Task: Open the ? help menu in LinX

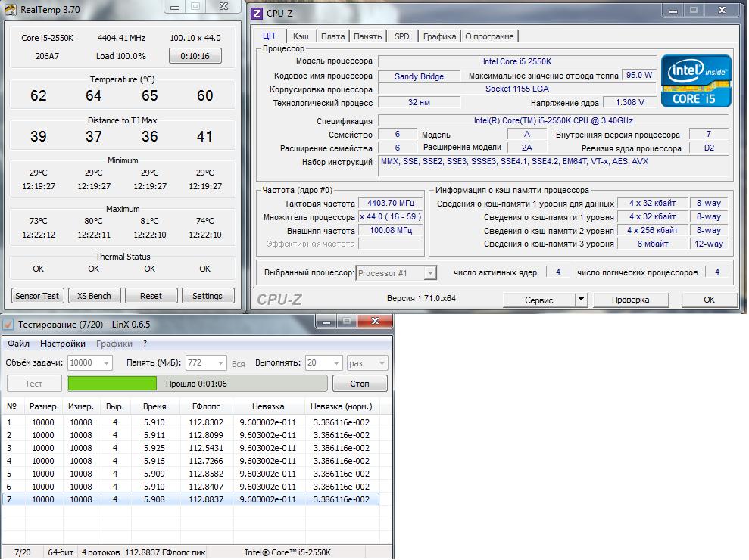Action: (x=145, y=344)
